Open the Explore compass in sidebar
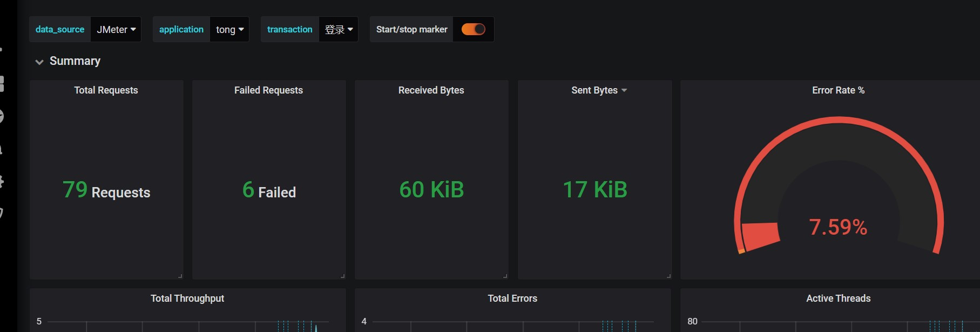Image resolution: width=980 pixels, height=332 pixels. (2, 116)
